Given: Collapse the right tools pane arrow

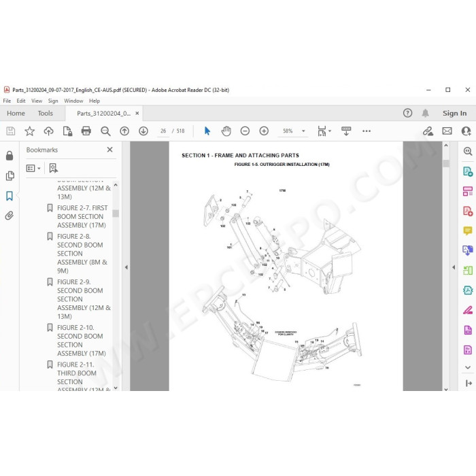Looking at the screenshot, I should click(454, 267).
